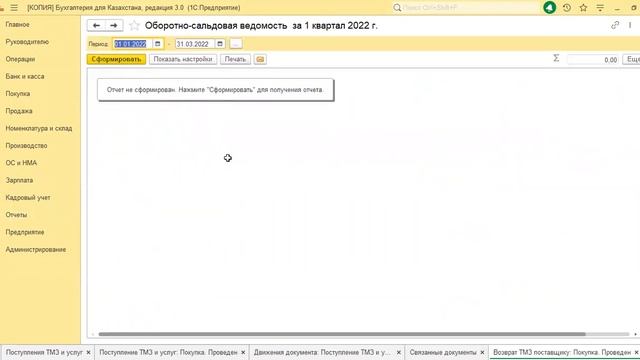Screen dimensions: 640x360
Task: Click start date field 01.01.2022
Action: (x=132, y=44)
